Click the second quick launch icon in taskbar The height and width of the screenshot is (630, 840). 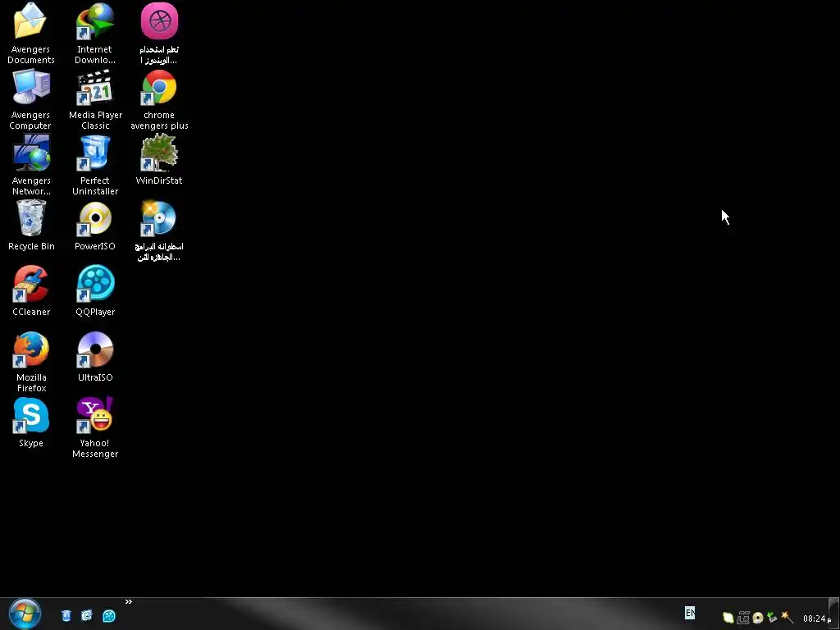[87, 615]
